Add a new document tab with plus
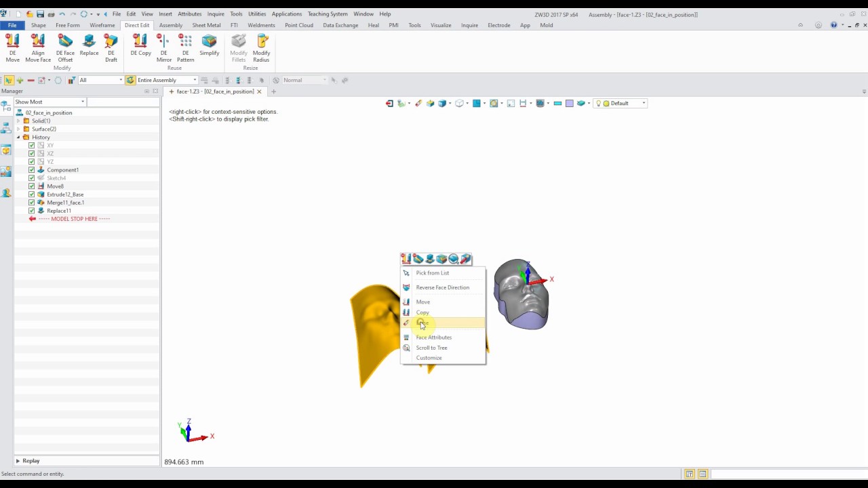 (x=273, y=91)
